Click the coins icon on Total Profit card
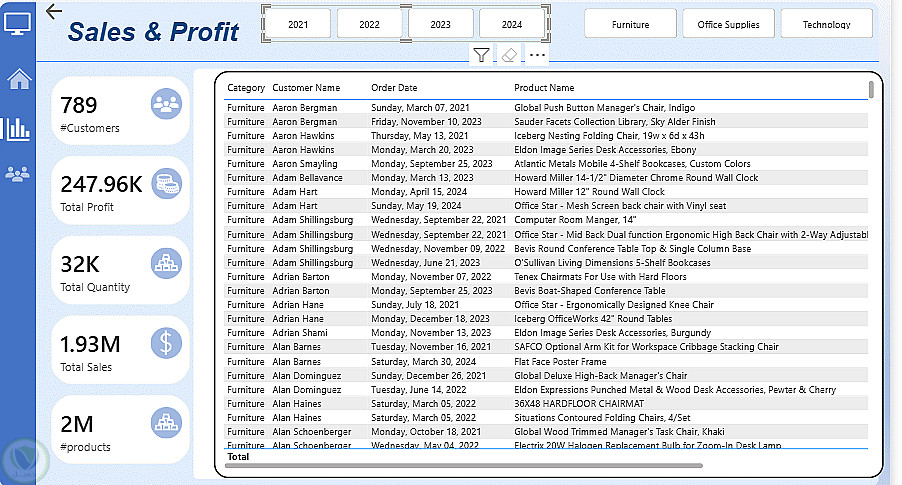The height and width of the screenshot is (485, 902). [x=166, y=184]
